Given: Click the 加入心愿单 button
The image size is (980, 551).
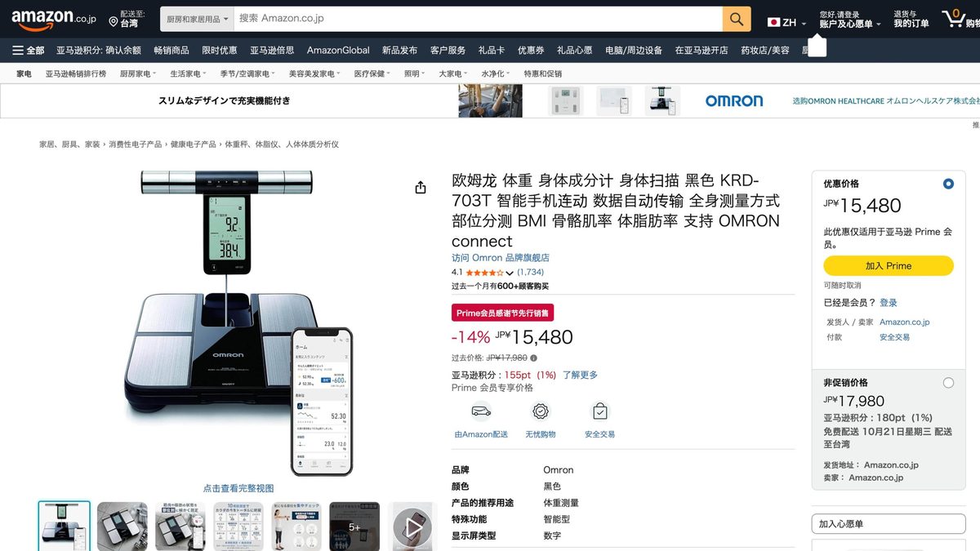Looking at the screenshot, I should click(x=889, y=524).
